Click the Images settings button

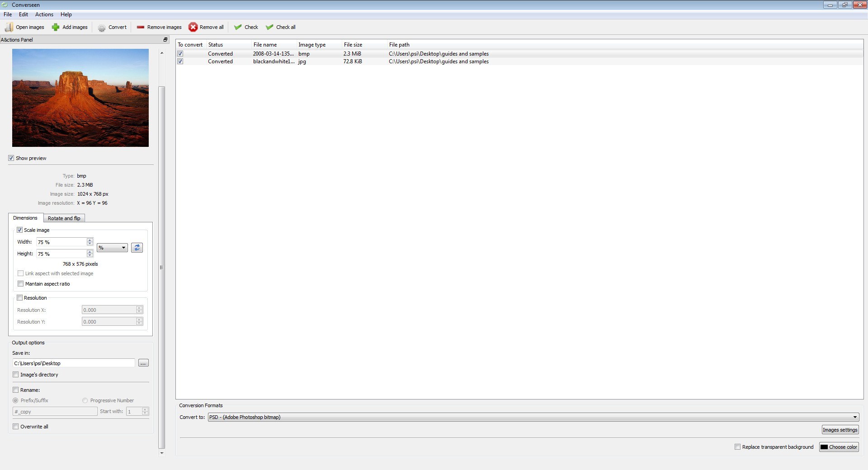839,430
